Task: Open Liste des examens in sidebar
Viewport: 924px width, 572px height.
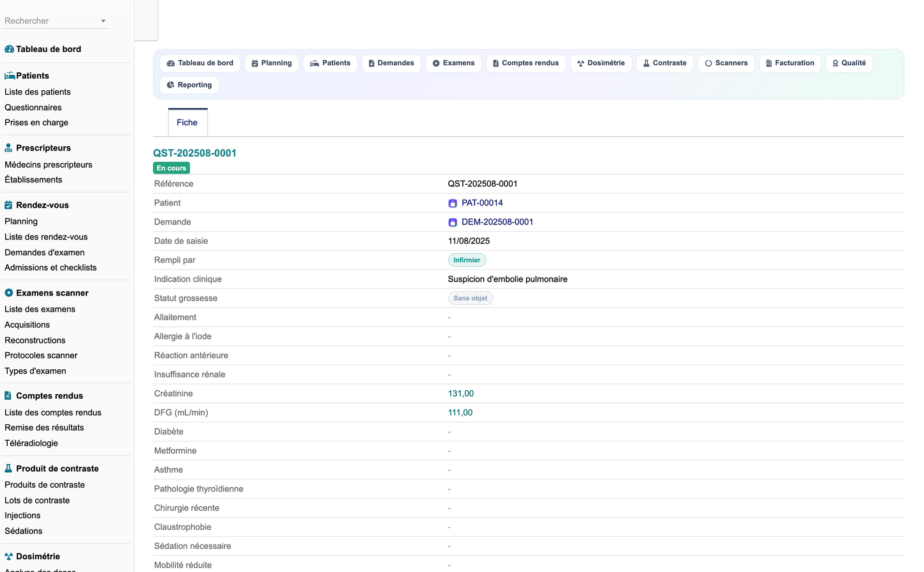Action: (x=40, y=309)
